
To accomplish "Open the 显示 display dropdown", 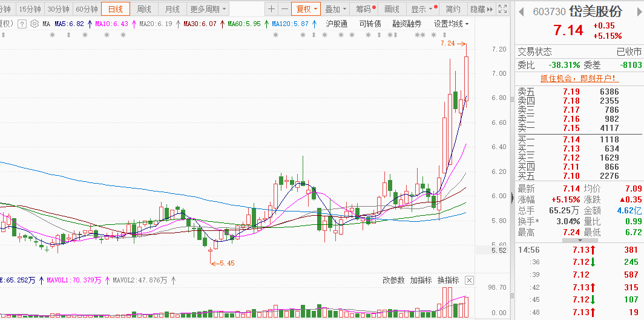I will coord(424,8).
